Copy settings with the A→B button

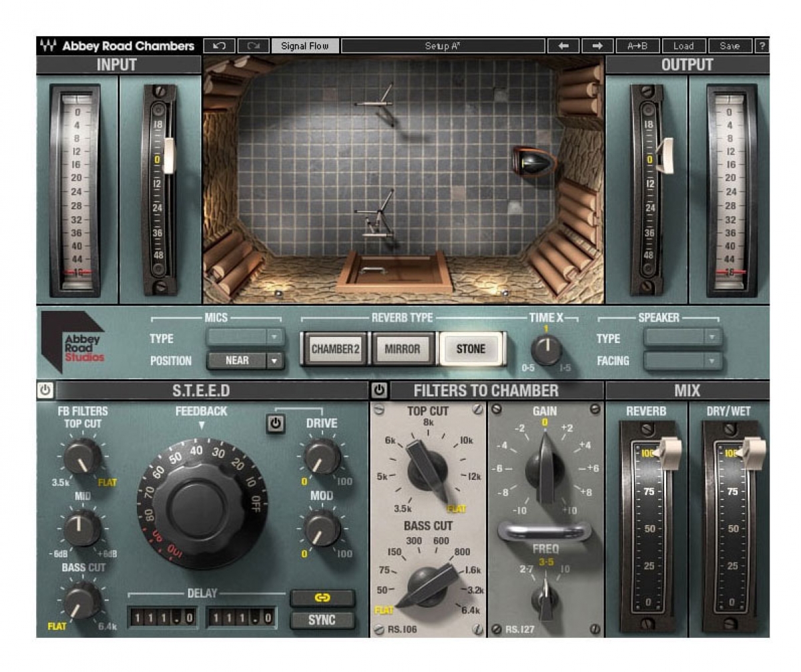tap(637, 46)
